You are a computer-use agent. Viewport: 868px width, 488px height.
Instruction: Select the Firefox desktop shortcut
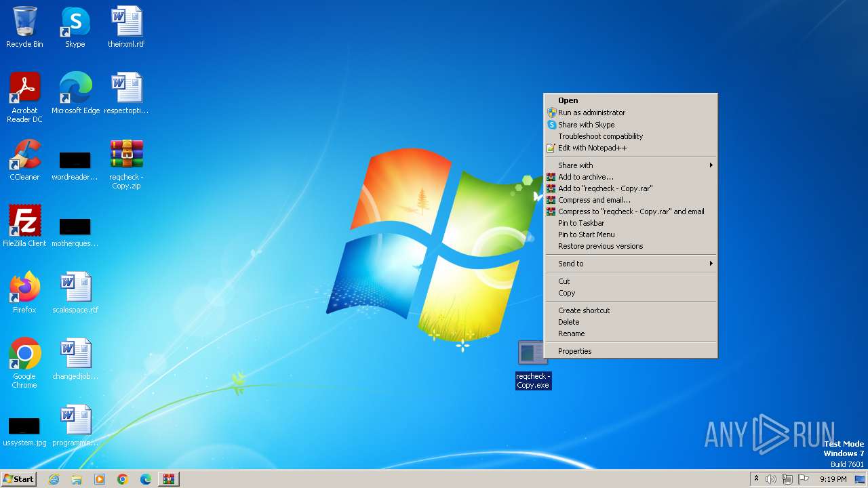(x=24, y=293)
